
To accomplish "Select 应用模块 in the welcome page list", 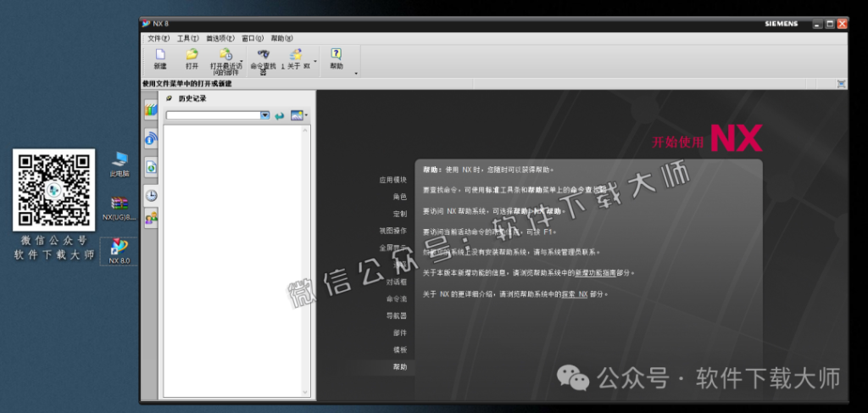I will click(x=392, y=180).
